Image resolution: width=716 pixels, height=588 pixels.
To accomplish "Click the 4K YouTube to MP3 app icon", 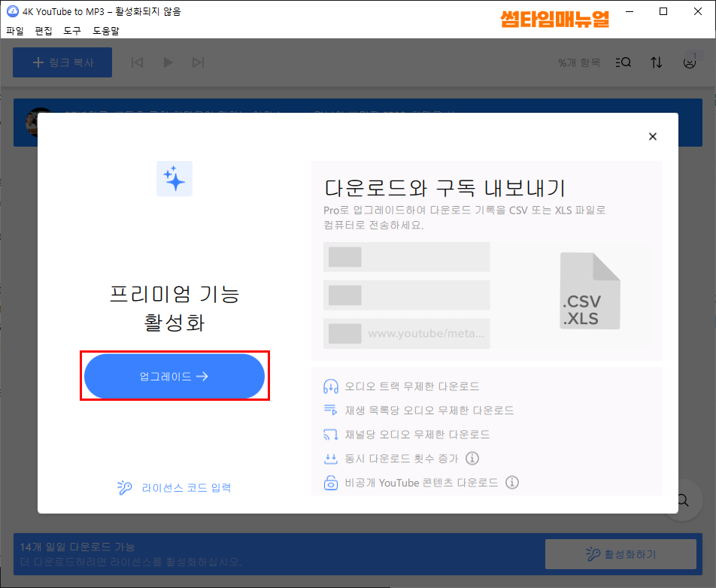I will (13, 11).
